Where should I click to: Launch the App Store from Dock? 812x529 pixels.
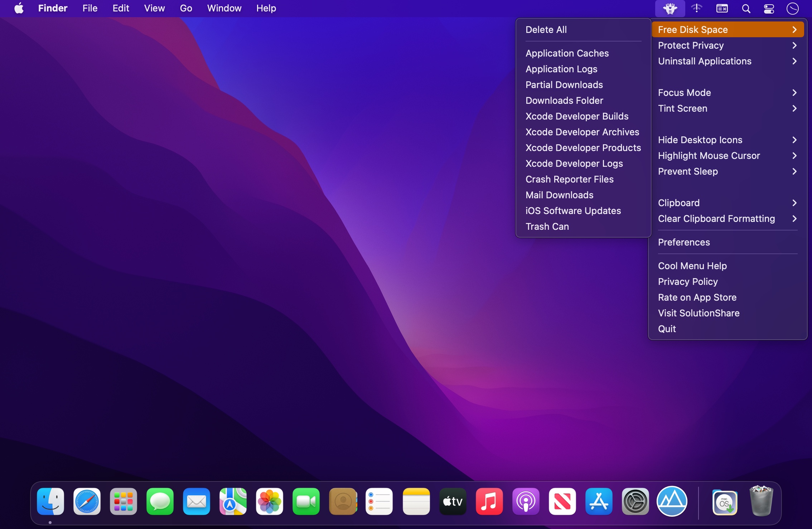coord(599,501)
